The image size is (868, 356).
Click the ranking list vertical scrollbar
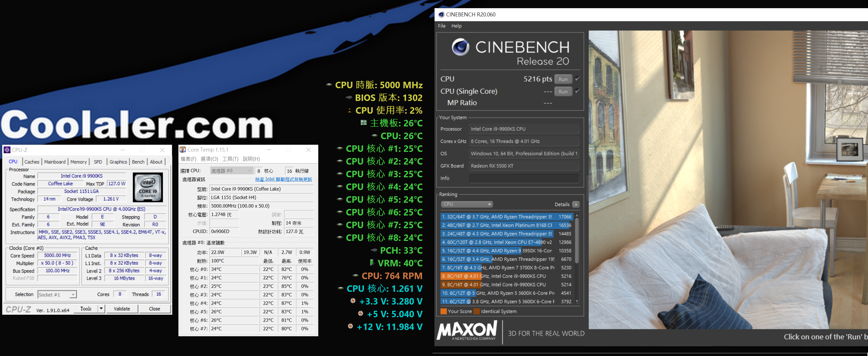coord(577,241)
